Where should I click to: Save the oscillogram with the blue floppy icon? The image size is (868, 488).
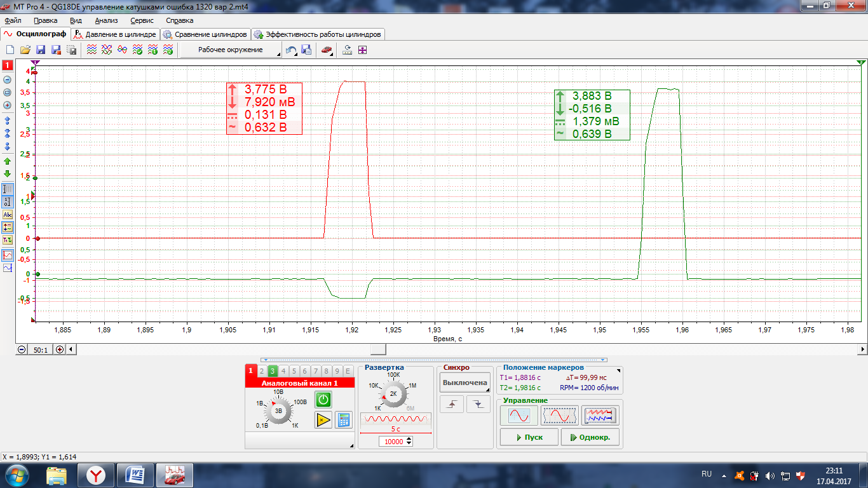tap(41, 50)
